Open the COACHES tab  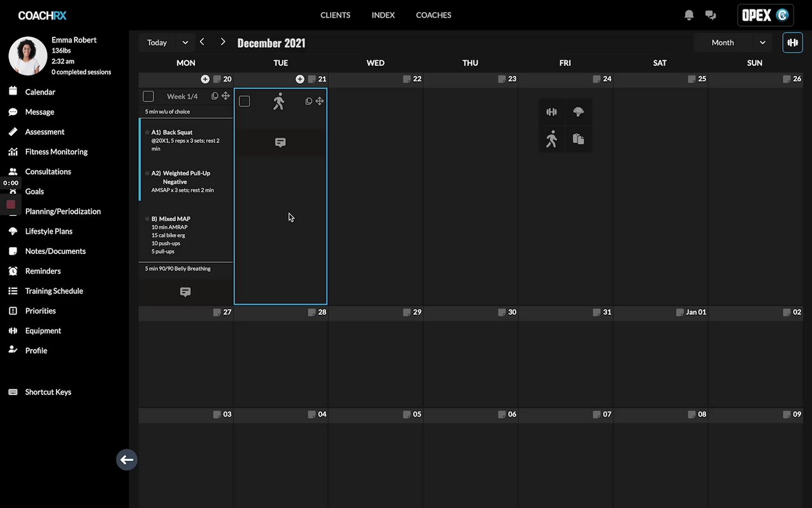(433, 15)
